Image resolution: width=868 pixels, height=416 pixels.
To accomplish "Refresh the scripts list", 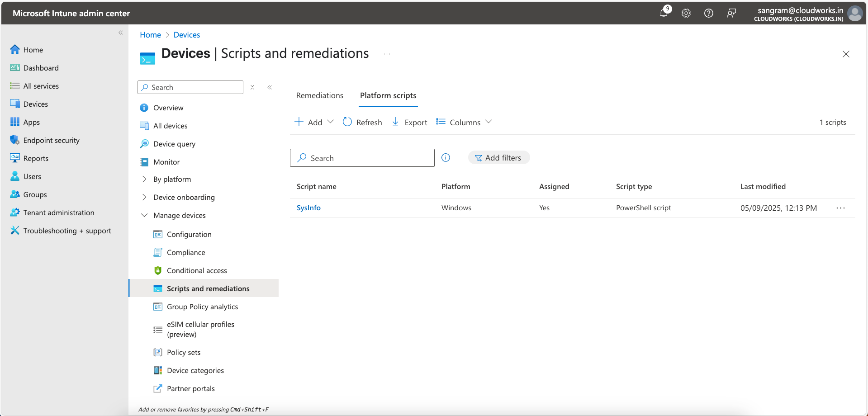I will [x=362, y=122].
